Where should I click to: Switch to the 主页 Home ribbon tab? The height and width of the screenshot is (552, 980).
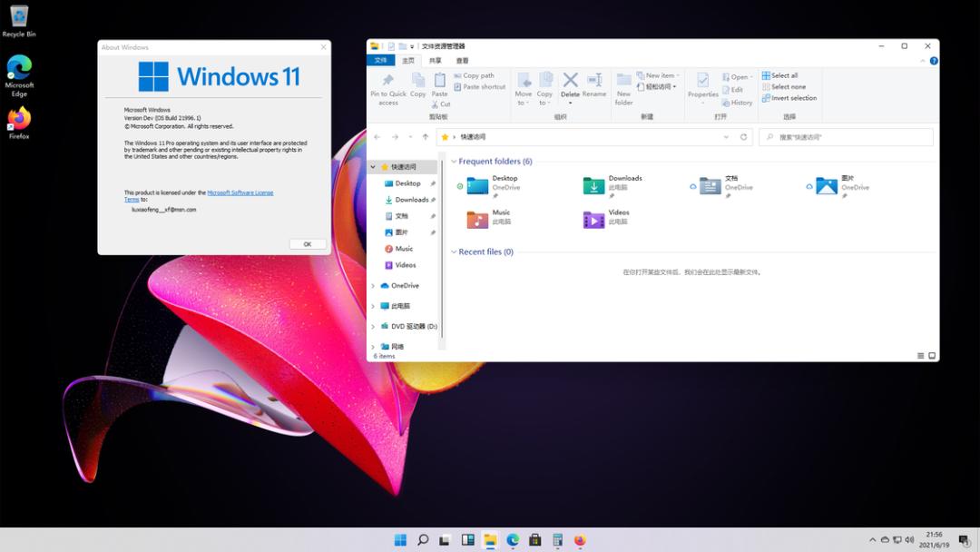(x=408, y=61)
